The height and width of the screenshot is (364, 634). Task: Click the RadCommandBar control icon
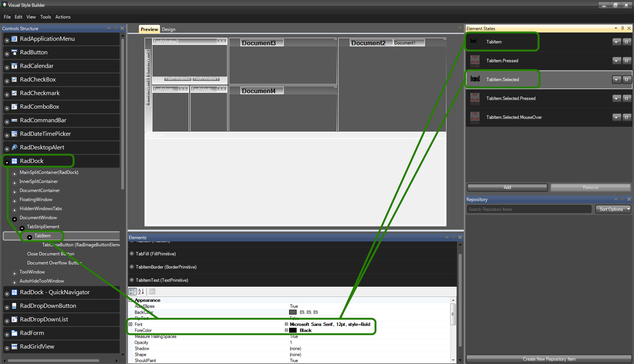tap(14, 120)
